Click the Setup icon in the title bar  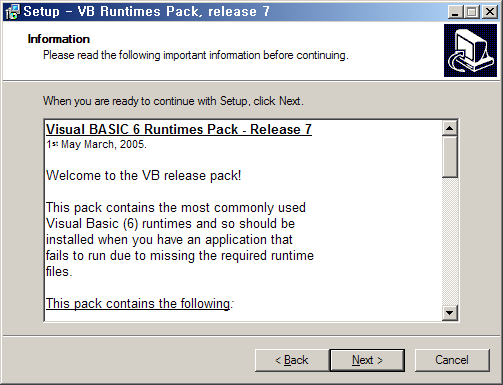point(12,12)
